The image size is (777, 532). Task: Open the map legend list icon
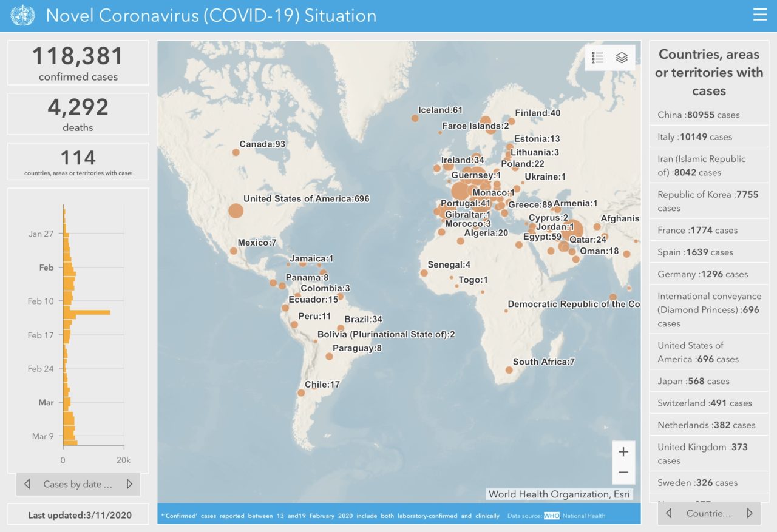598,58
